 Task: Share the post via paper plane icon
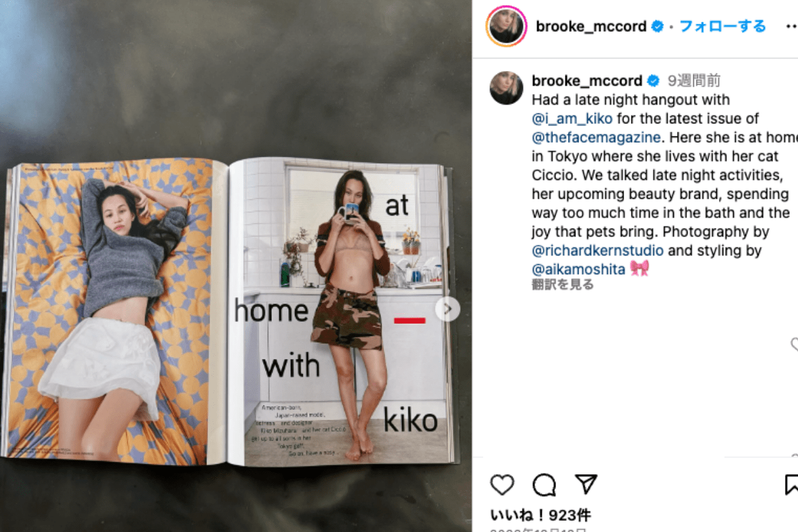point(585,484)
